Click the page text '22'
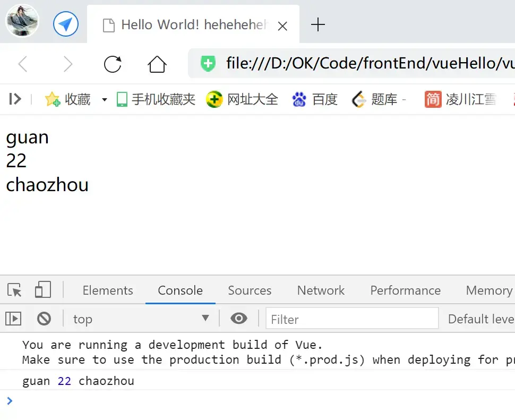Viewport: 515px width, 420px height. [16, 161]
